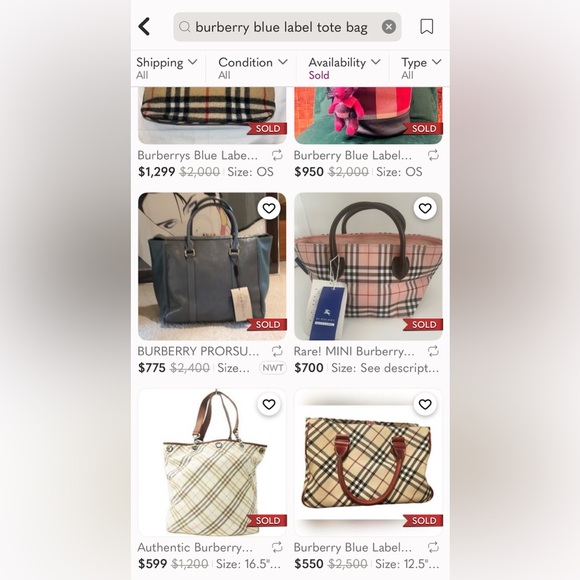This screenshot has width=580, height=580.
Task: Share icon beside Burberrys Blue Label $1,299
Action: (x=277, y=155)
